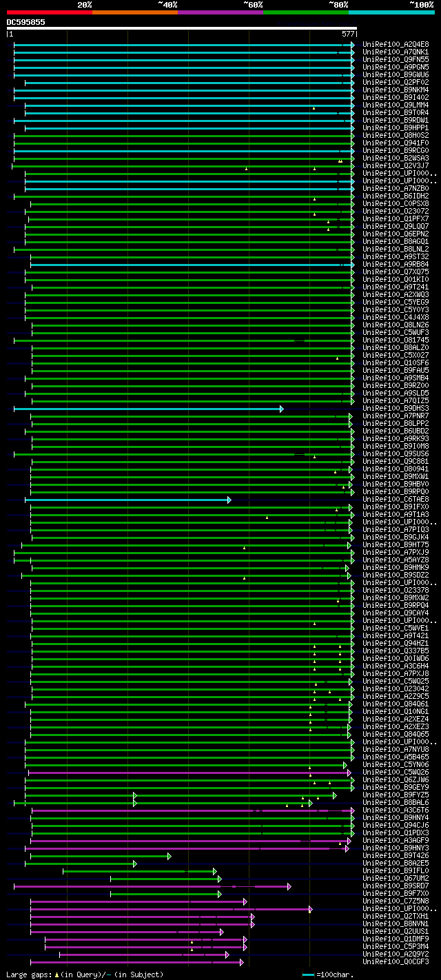
Task: Open hit UniRef100_A7NYU8
Action: coord(396,749)
